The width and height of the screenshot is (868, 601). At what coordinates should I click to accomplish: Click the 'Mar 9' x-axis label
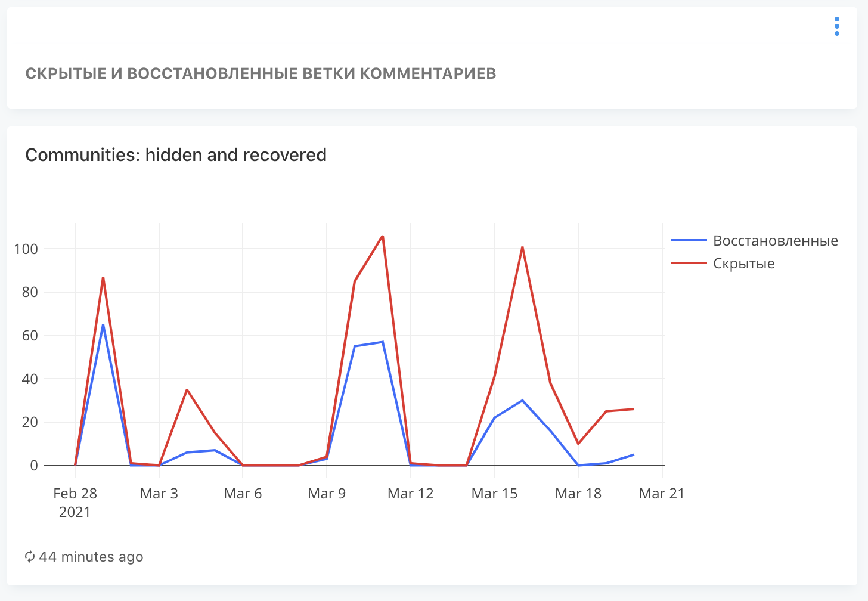327,494
